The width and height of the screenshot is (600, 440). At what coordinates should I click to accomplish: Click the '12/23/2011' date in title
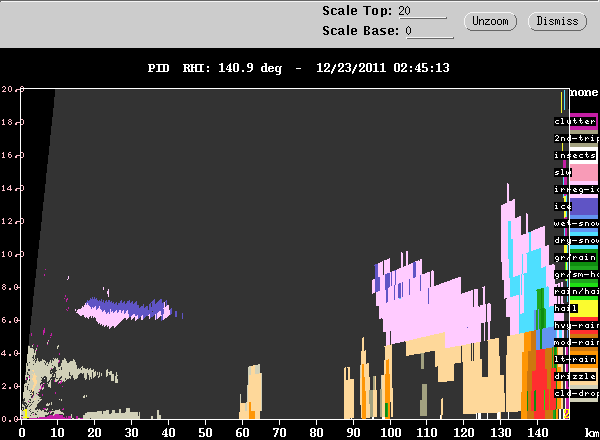351,68
